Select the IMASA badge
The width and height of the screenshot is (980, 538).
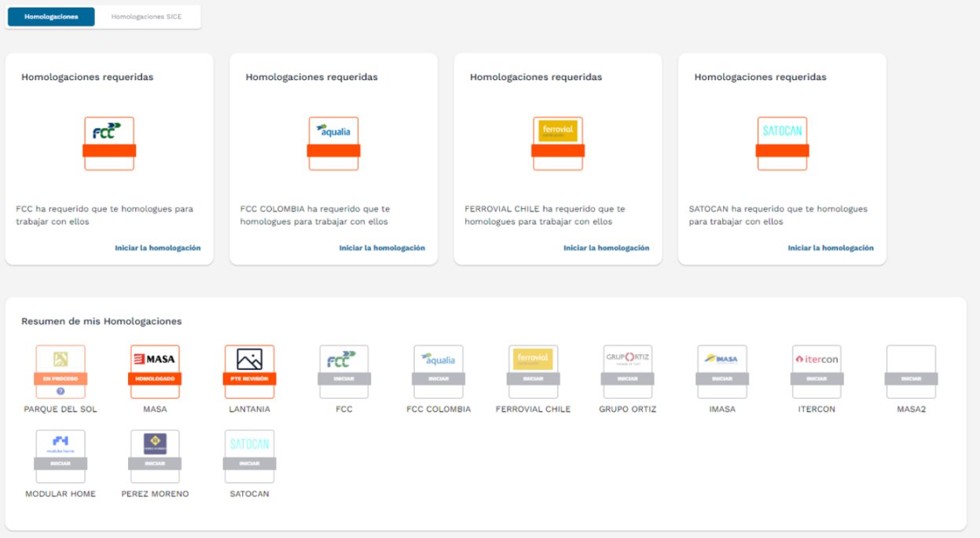click(722, 371)
